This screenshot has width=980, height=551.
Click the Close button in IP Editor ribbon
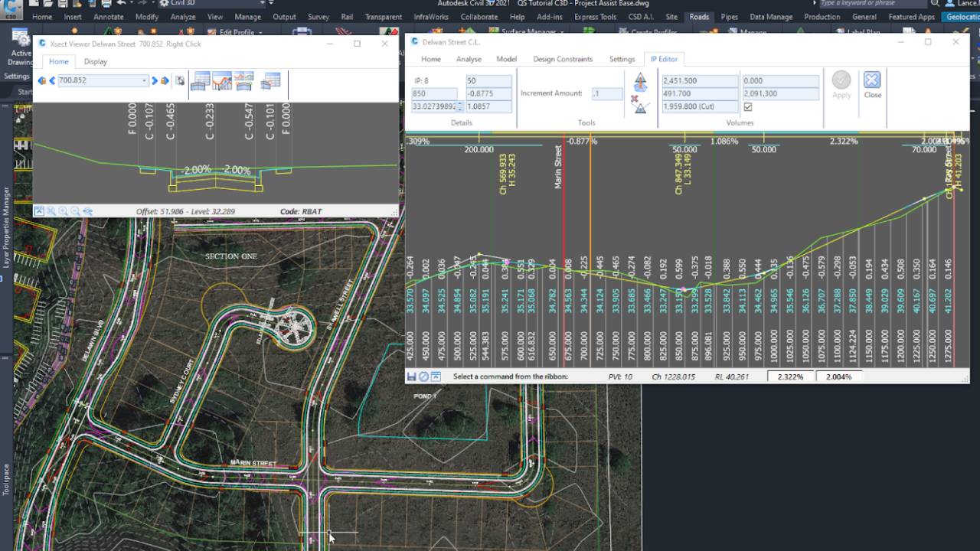(872, 84)
